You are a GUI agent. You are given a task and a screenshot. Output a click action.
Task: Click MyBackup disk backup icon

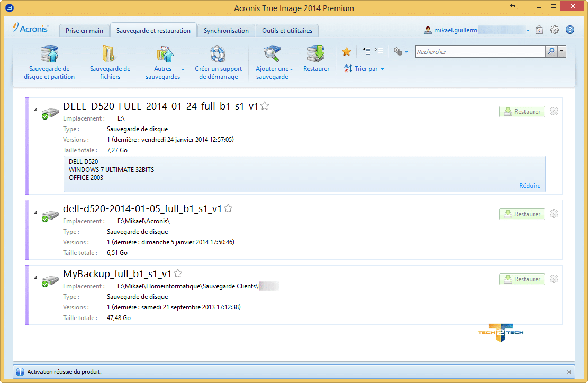[x=50, y=281]
